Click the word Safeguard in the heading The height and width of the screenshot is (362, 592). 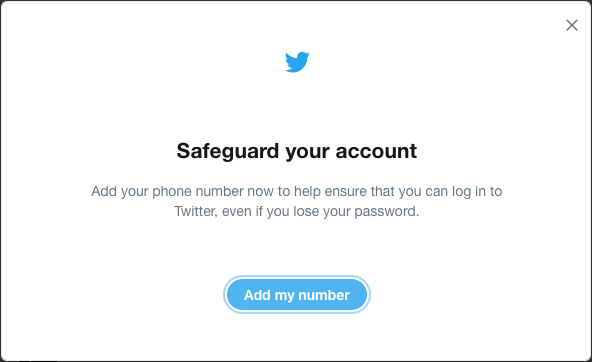click(x=228, y=151)
